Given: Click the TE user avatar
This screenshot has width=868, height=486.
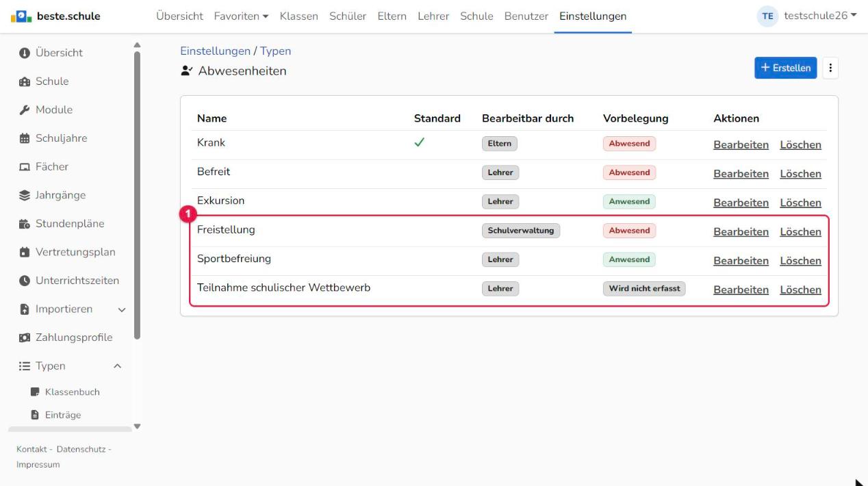Looking at the screenshot, I should (767, 16).
